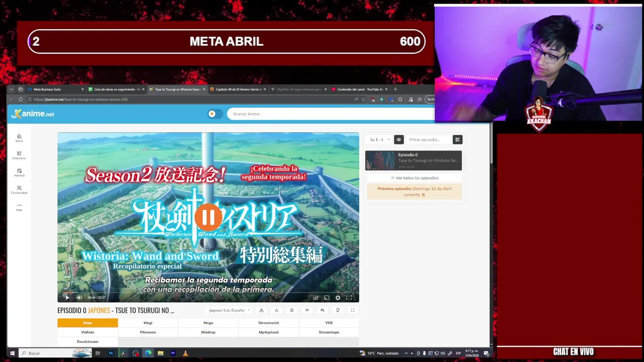Expand player with theater mode icon
Image resolution: width=644 pixels, height=362 pixels.
tap(353, 310)
